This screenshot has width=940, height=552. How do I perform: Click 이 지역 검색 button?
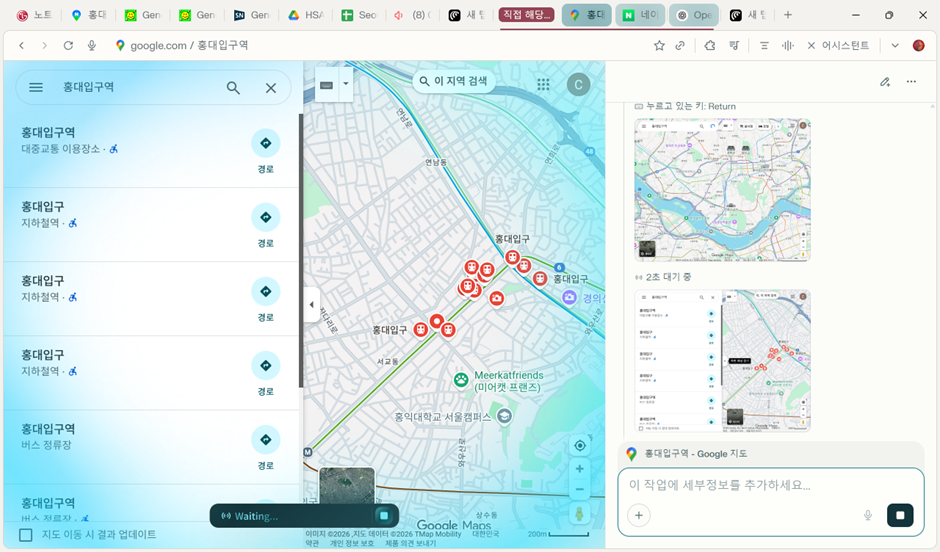point(454,81)
